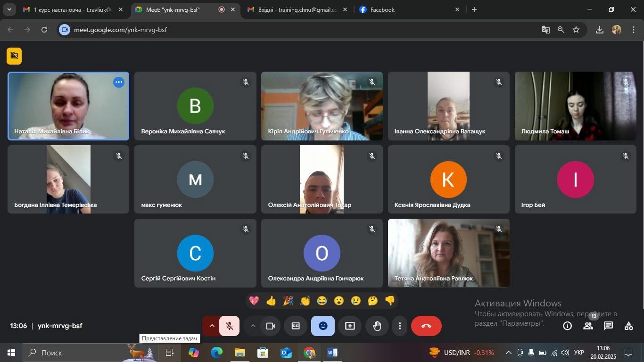Raise hand with the hand icon

point(377,326)
